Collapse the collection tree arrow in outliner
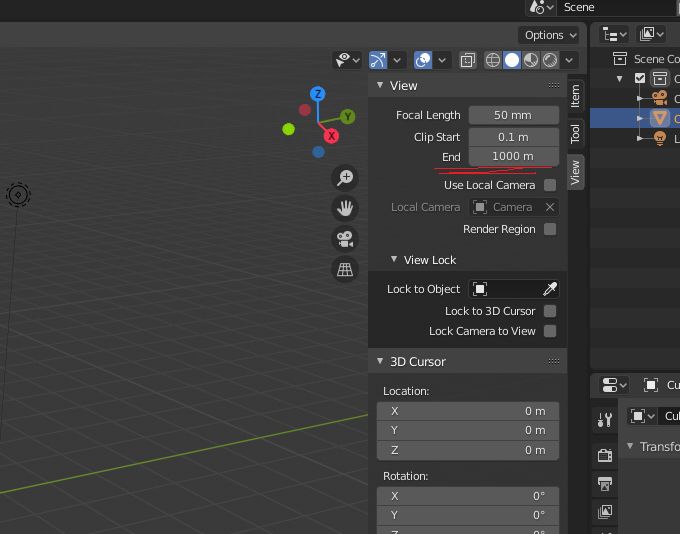Image resolution: width=680 pixels, height=534 pixels. 620,79
